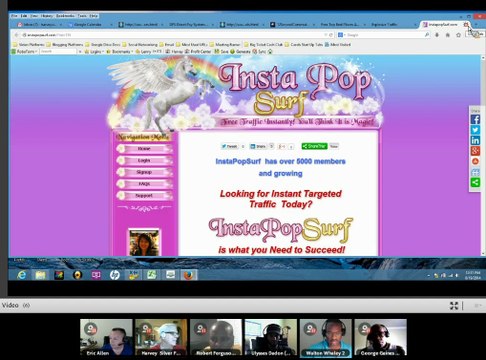Click the RoboForm Save button
This screenshot has width=486, height=360.
(221, 51)
